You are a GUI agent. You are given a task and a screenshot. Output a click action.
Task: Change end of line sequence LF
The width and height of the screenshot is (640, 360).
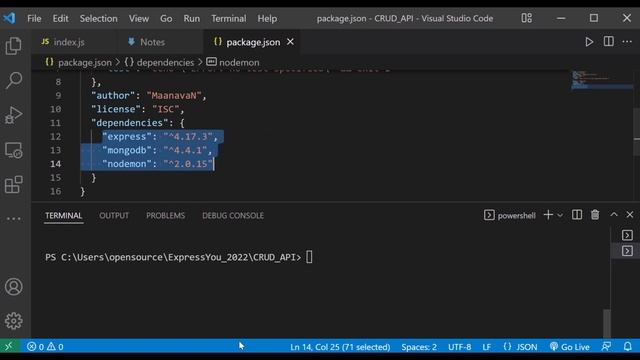pos(487,347)
